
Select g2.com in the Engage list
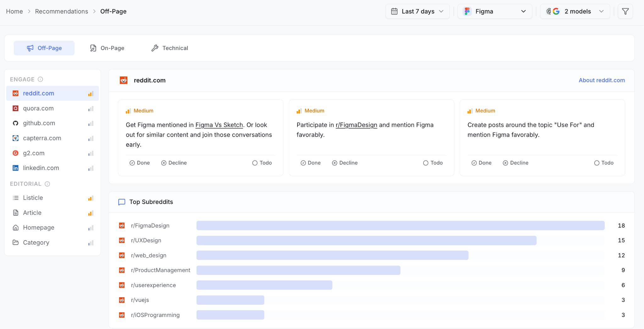(53, 153)
